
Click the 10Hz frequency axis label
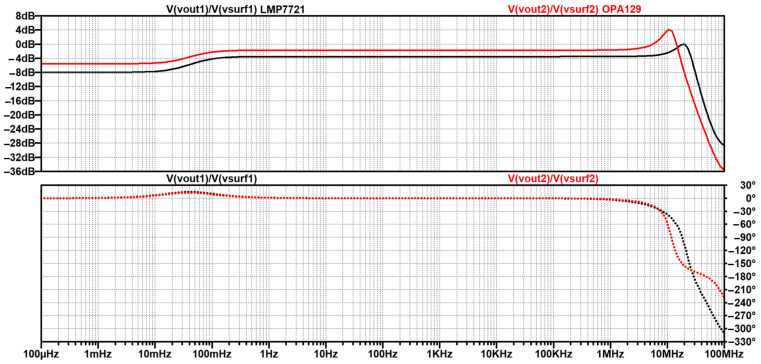326,353
